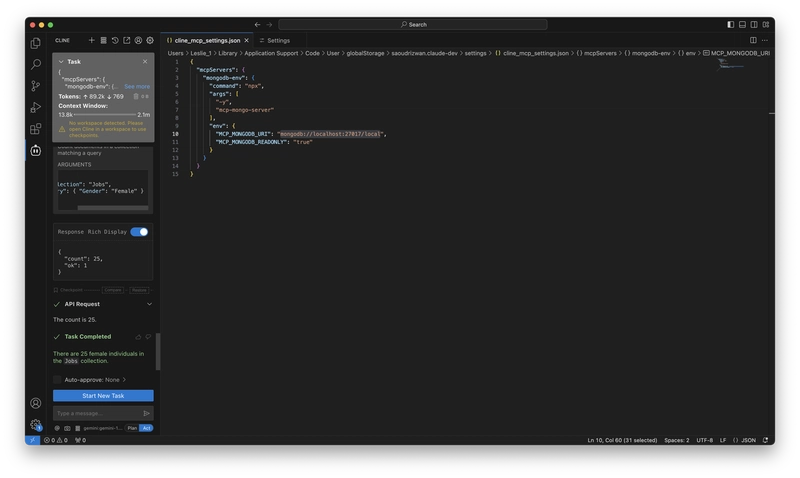Click the send message arrow icon
The height and width of the screenshot is (478, 800).
(x=146, y=413)
